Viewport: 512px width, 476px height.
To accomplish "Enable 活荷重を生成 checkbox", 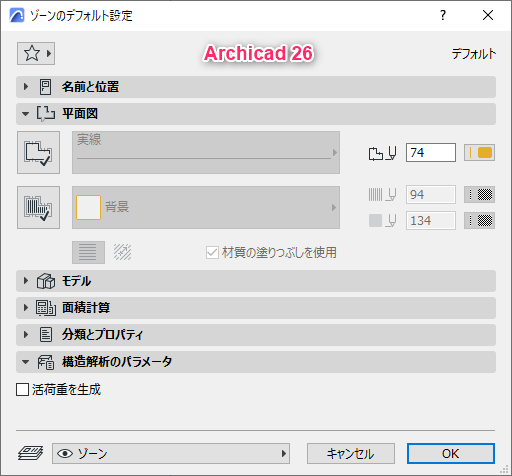I will (x=22, y=389).
